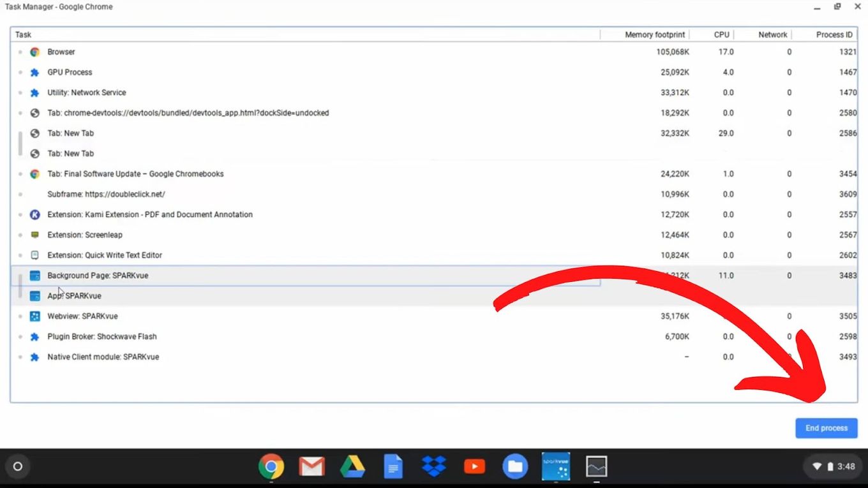Select the Webview: SPARKvue icon

pos(35,316)
